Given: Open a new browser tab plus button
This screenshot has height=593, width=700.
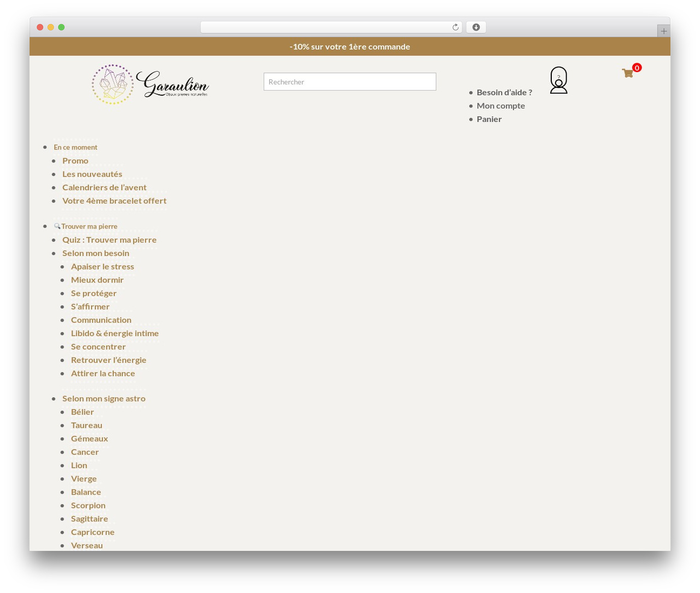Looking at the screenshot, I should (663, 31).
